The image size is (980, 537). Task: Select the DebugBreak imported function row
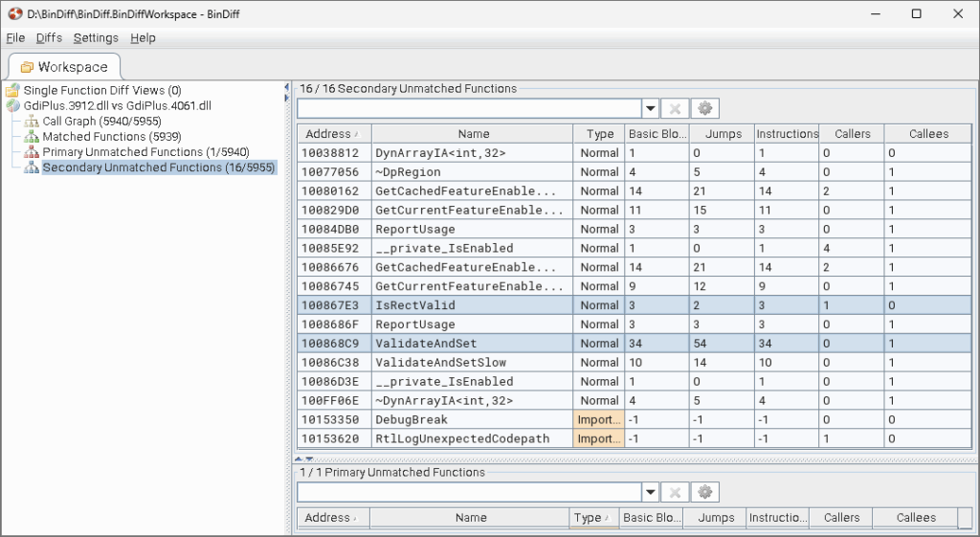tap(635, 419)
